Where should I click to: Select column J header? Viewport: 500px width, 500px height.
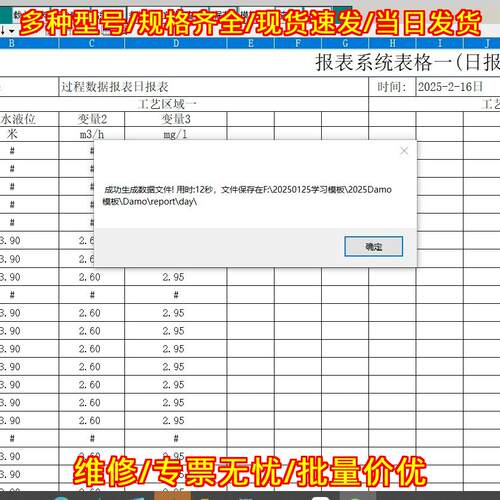click(x=482, y=43)
